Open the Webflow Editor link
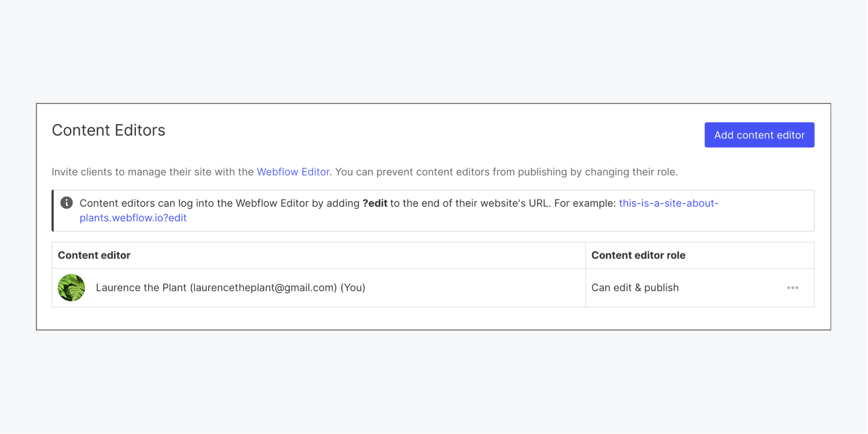 coord(293,172)
